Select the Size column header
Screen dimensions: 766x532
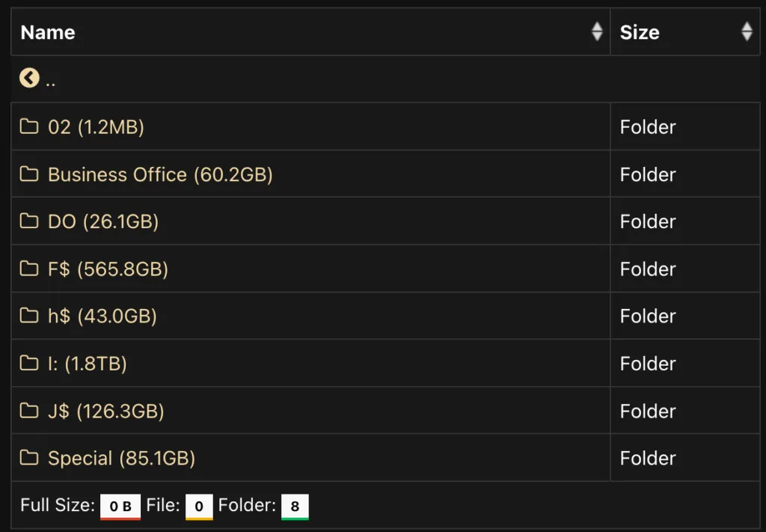pos(685,31)
